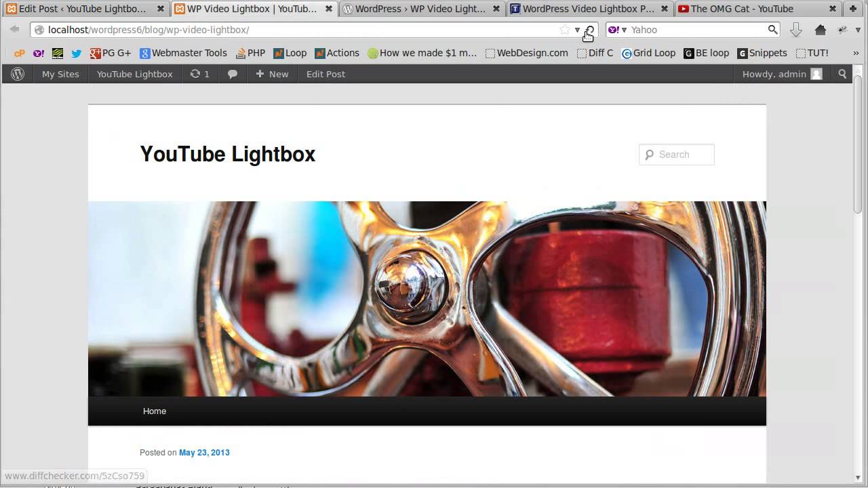Open the Howdy, admin account menu

[x=782, y=74]
